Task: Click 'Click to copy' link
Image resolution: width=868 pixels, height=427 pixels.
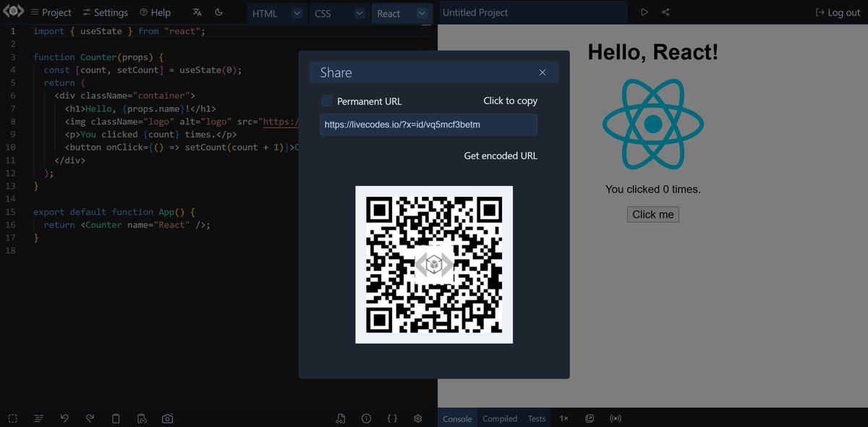Action: pyautogui.click(x=511, y=101)
